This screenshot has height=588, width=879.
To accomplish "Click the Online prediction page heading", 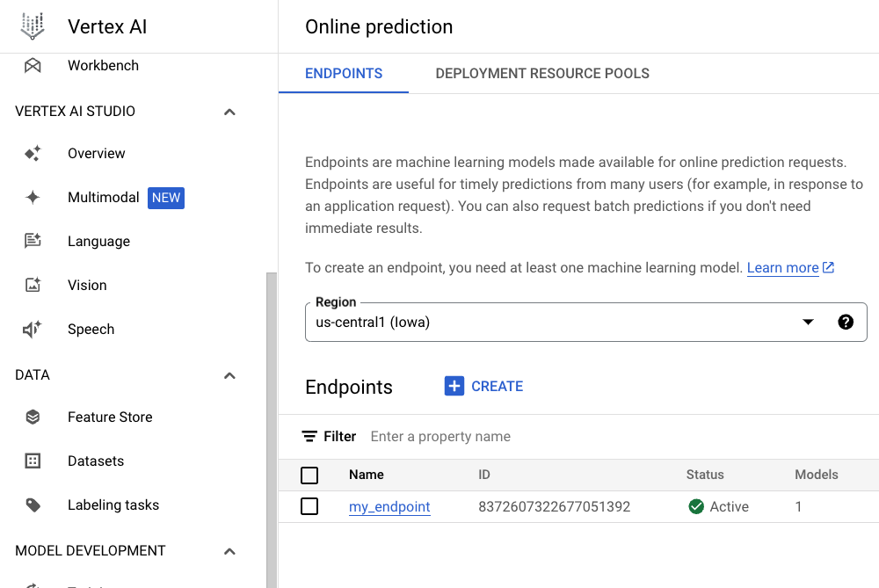I will (379, 27).
